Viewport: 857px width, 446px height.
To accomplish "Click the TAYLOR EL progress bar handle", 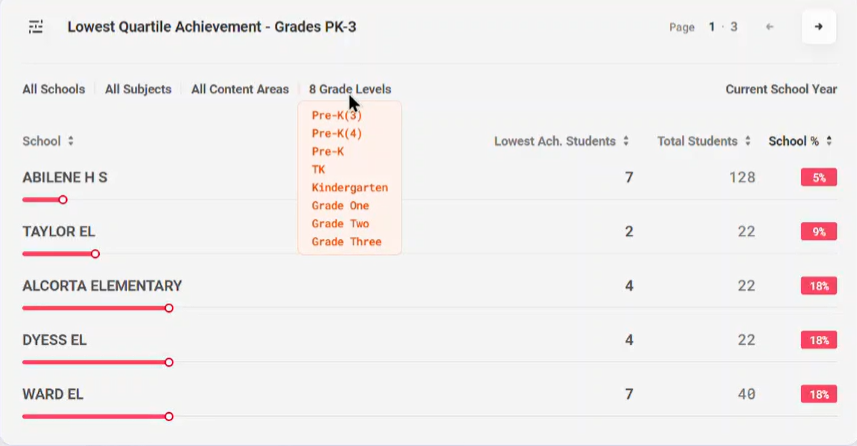I will pyautogui.click(x=95, y=254).
